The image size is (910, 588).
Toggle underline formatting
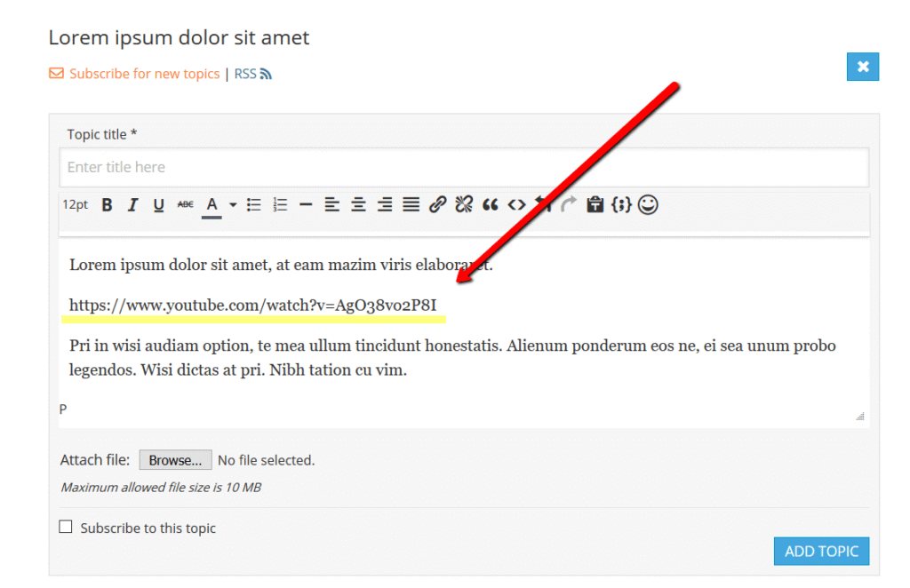pos(158,204)
